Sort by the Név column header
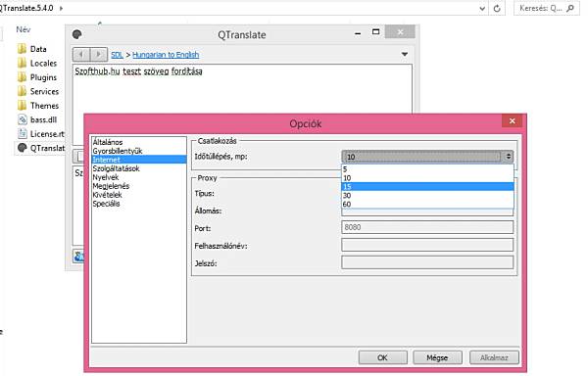Screen dimensions: 588x376 coord(24,29)
